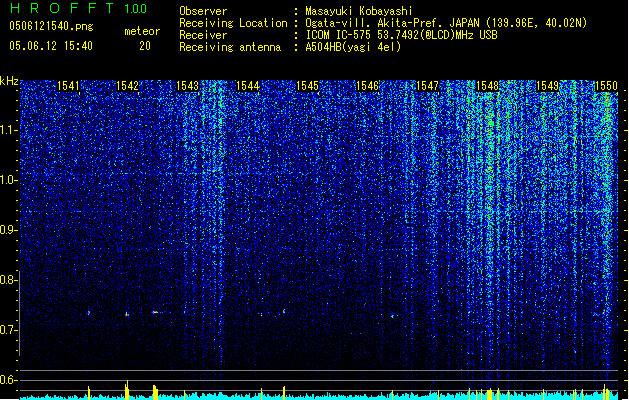
Task: Click the 1548 time label
Action: click(487, 86)
